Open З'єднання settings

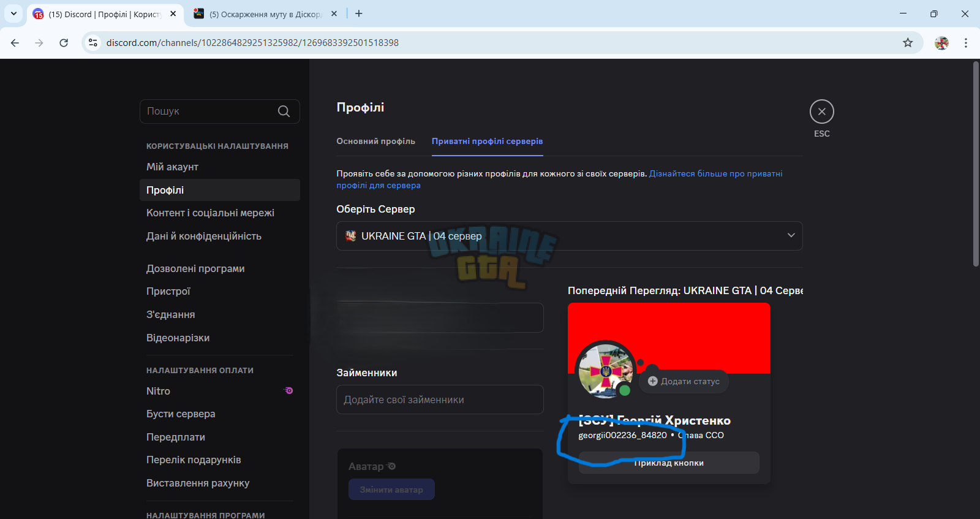tap(220, 314)
